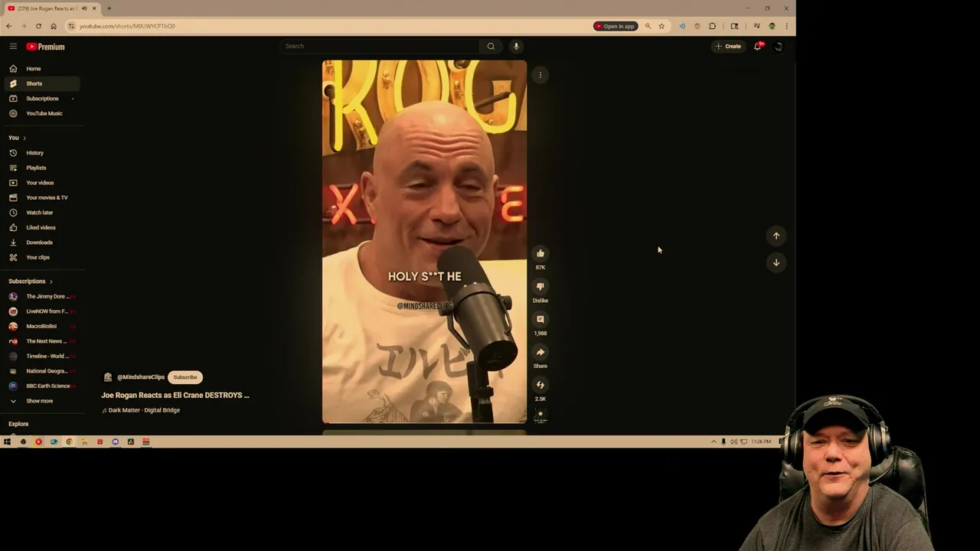Close the Joe Rogan YouTube tab
The width and height of the screenshot is (980, 551).
pyautogui.click(x=95, y=8)
